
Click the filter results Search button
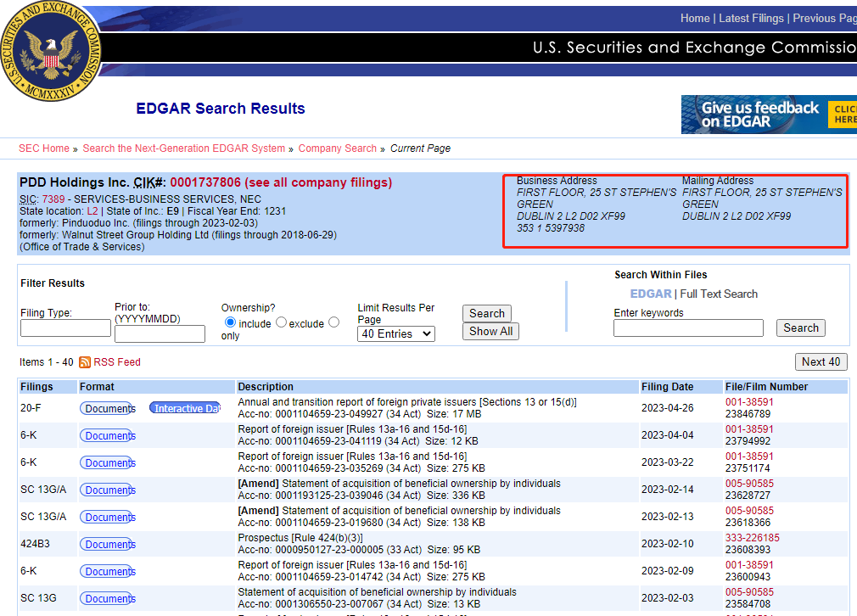point(487,313)
